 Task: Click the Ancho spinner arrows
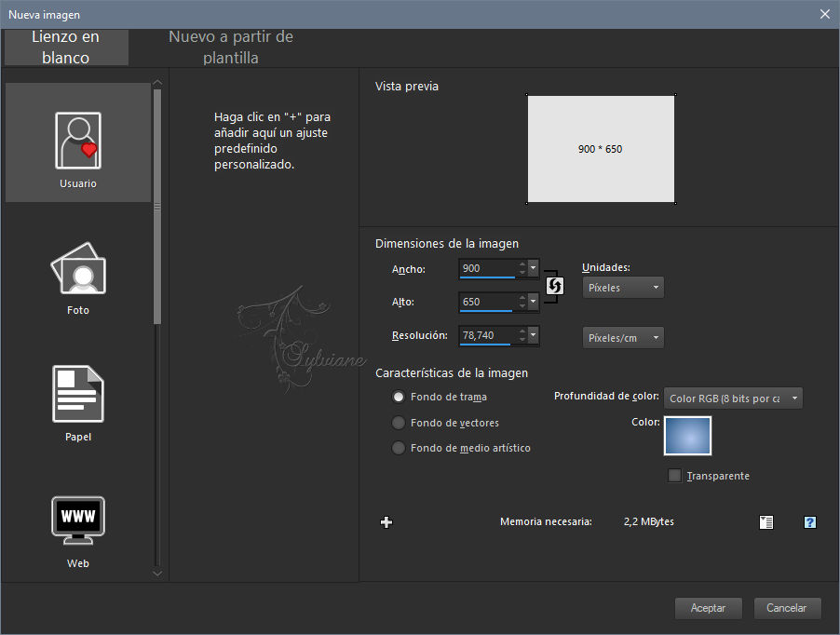522,268
